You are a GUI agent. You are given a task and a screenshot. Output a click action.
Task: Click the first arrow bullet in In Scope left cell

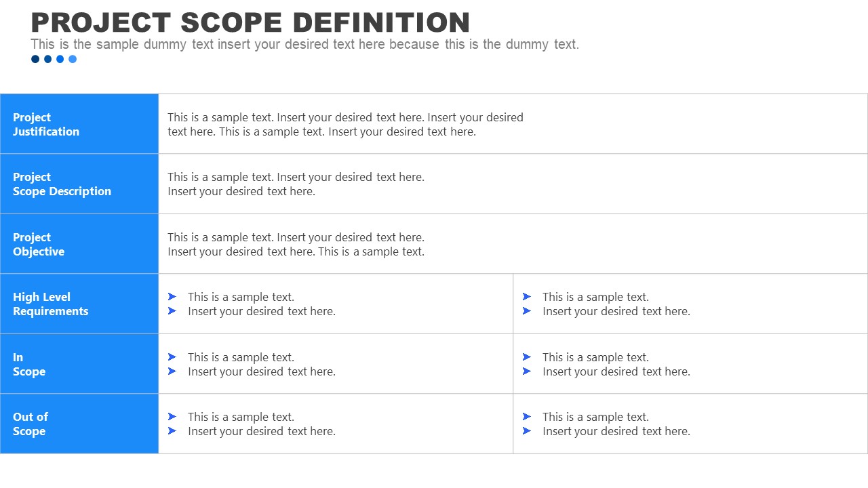coord(172,357)
